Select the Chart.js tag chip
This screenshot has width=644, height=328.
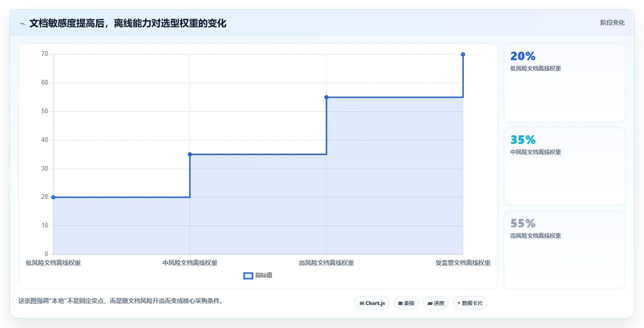point(372,303)
